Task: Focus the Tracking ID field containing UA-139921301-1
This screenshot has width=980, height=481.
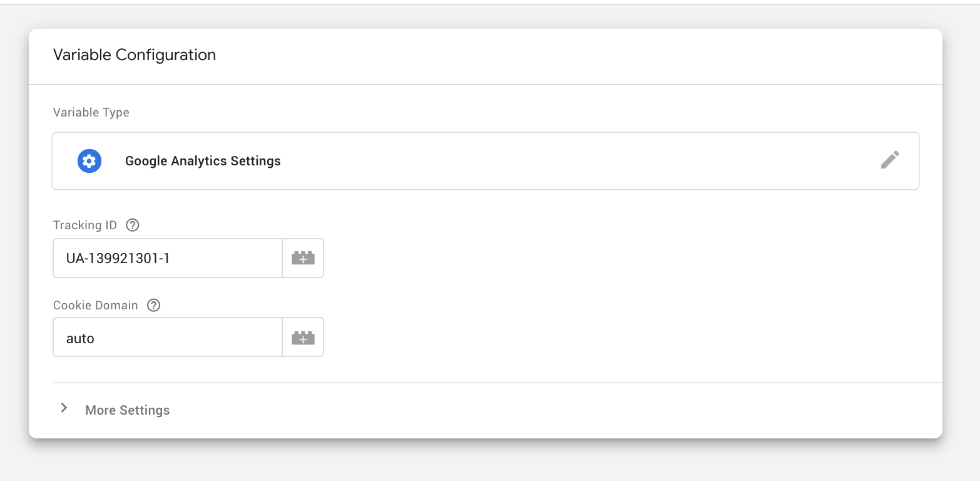Action: click(168, 258)
